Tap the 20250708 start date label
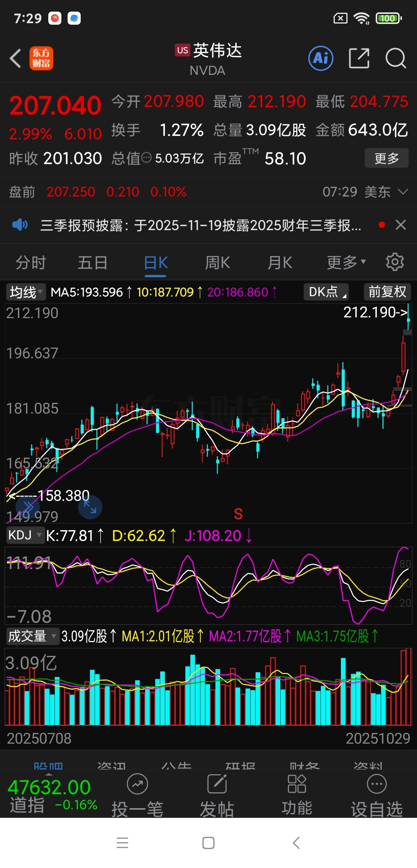 39,738
